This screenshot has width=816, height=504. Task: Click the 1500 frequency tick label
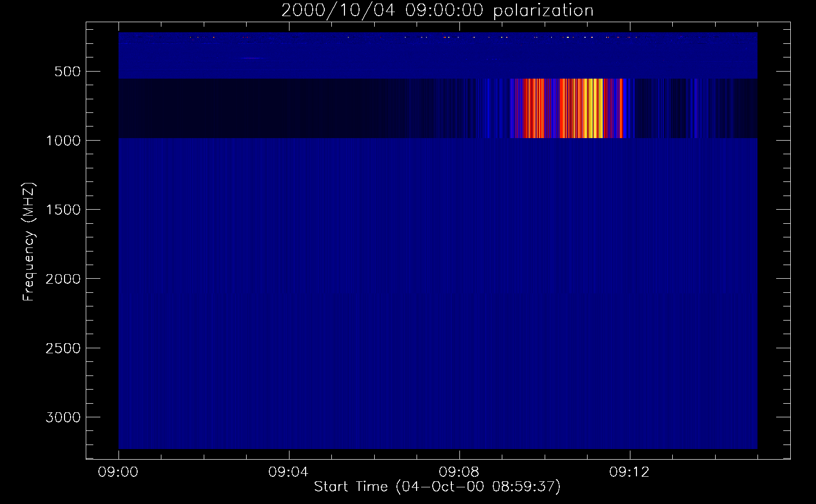(x=63, y=210)
